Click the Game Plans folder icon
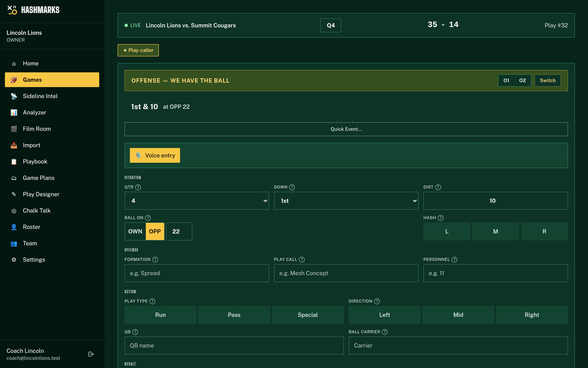The width and height of the screenshot is (588, 368). (x=14, y=178)
